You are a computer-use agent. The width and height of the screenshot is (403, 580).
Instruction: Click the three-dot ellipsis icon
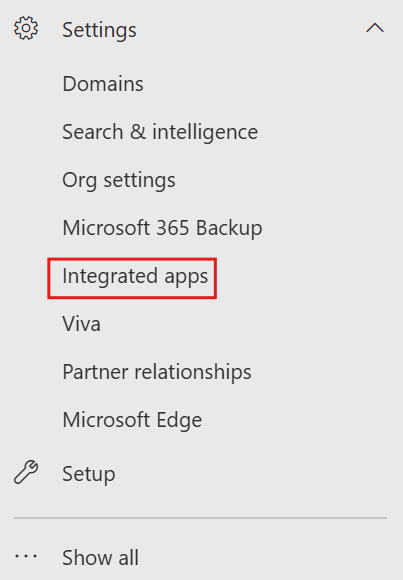(x=26, y=556)
